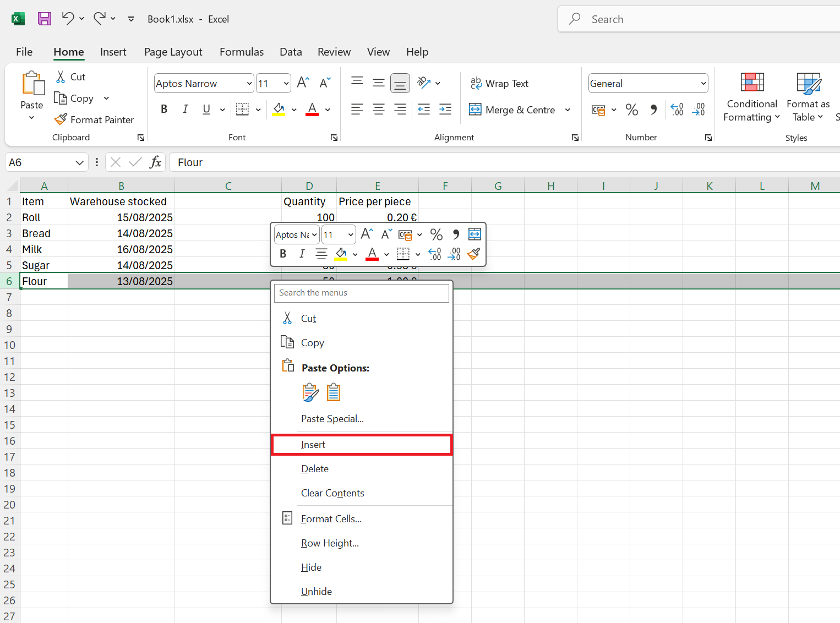Decrease font size in ribbon
Screen dimensions: 840x623
tap(325, 83)
